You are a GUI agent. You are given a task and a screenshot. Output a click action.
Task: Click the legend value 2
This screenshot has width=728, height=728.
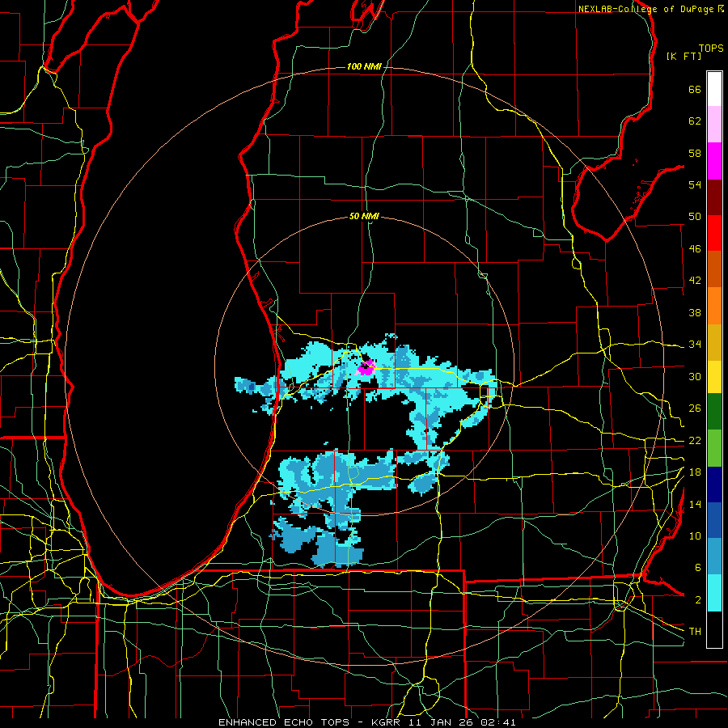[698, 599]
